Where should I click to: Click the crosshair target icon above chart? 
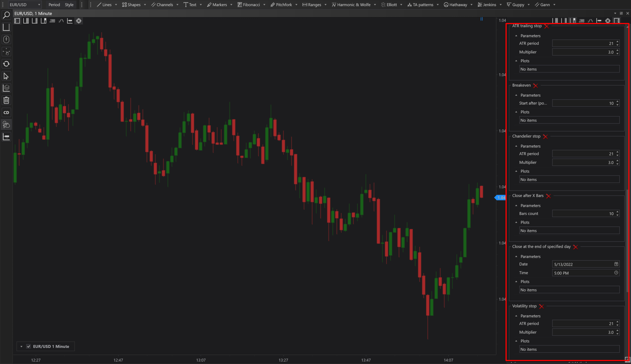pyautogui.click(x=79, y=21)
